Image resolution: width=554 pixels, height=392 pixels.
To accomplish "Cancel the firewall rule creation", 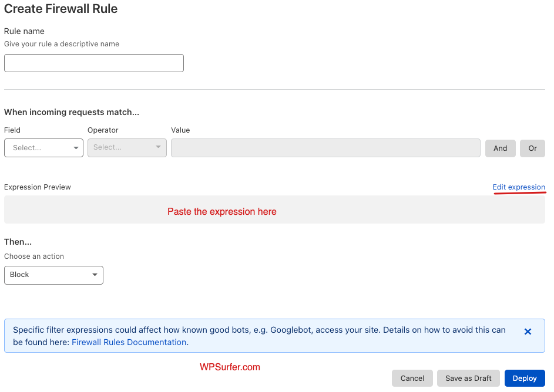I will [412, 379].
